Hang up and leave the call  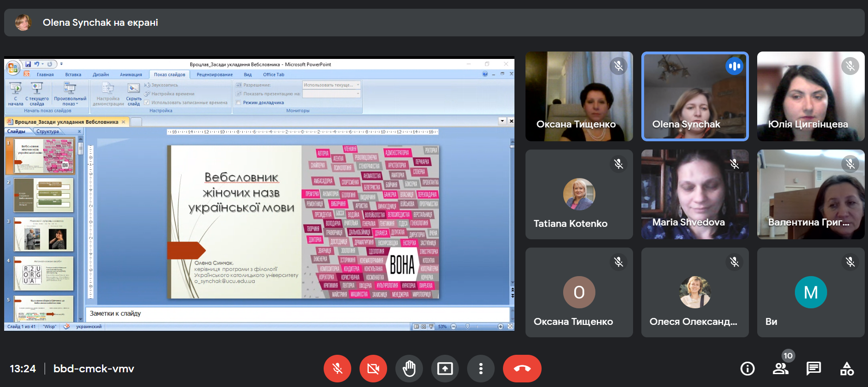(522, 369)
